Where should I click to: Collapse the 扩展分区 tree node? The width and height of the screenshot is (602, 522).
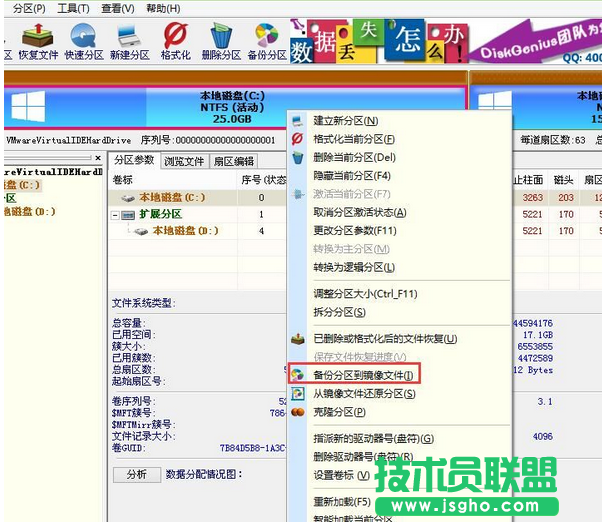point(116,214)
